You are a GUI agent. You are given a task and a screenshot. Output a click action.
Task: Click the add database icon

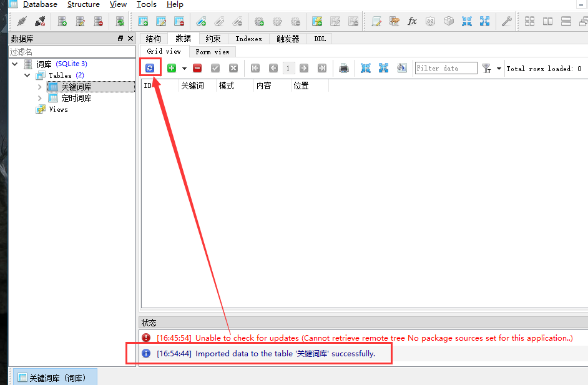point(62,21)
